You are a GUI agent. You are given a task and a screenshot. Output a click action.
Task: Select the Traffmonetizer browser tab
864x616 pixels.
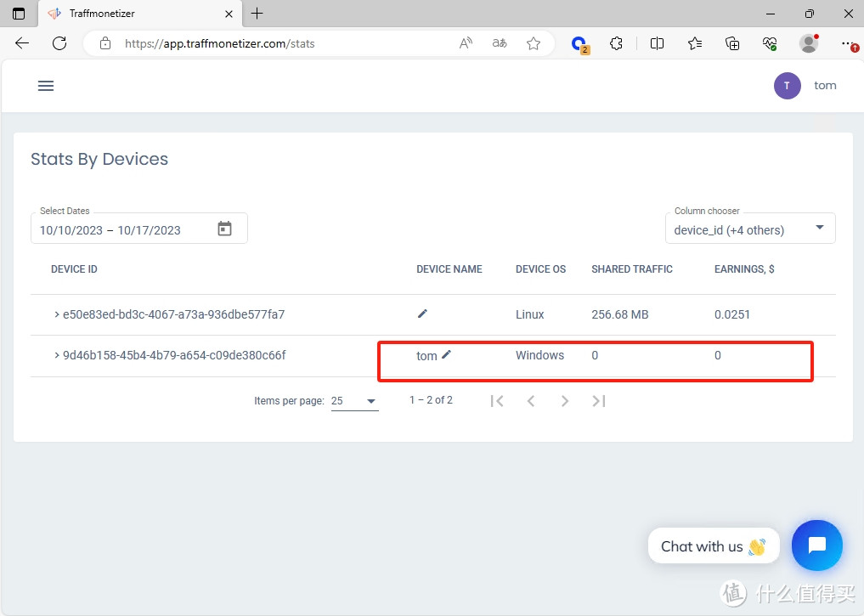coord(127,14)
